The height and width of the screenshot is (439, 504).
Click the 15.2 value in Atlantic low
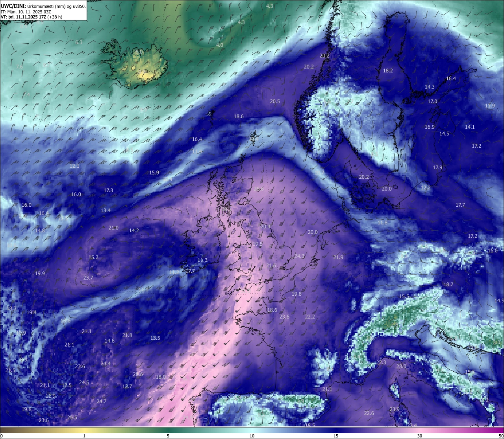[93, 257]
